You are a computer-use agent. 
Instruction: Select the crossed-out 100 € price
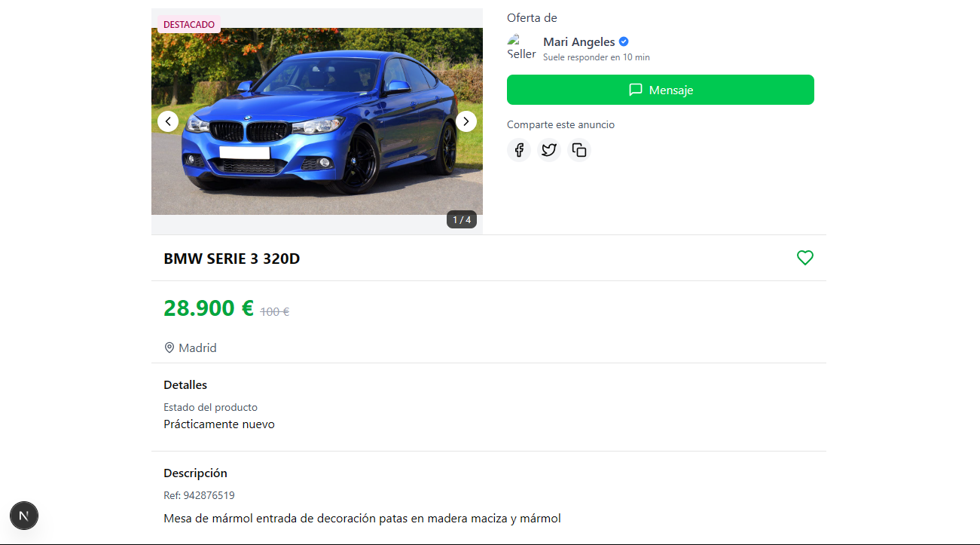coord(275,311)
